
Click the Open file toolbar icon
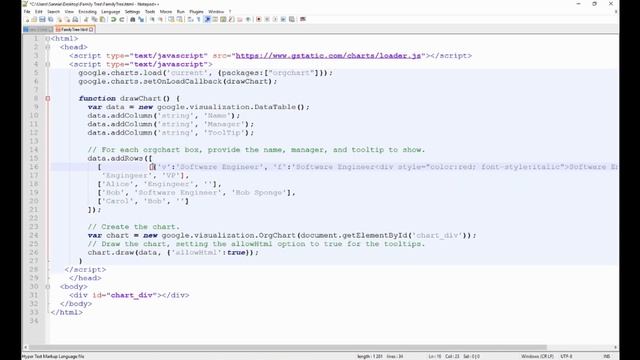pos(34,19)
